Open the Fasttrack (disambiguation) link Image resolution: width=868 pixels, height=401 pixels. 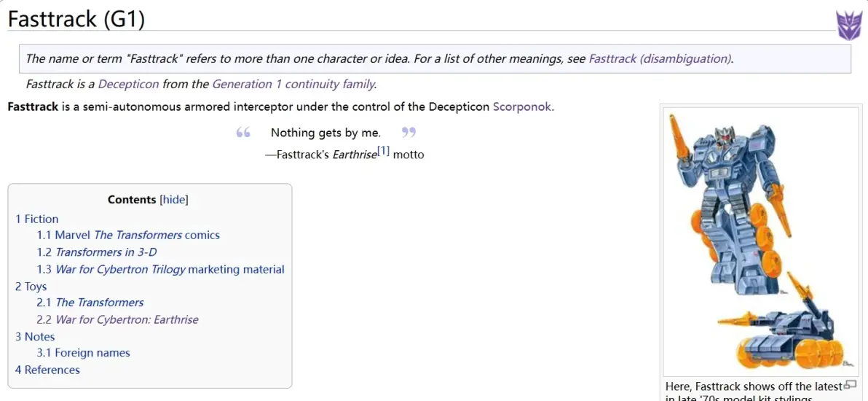tap(660, 58)
